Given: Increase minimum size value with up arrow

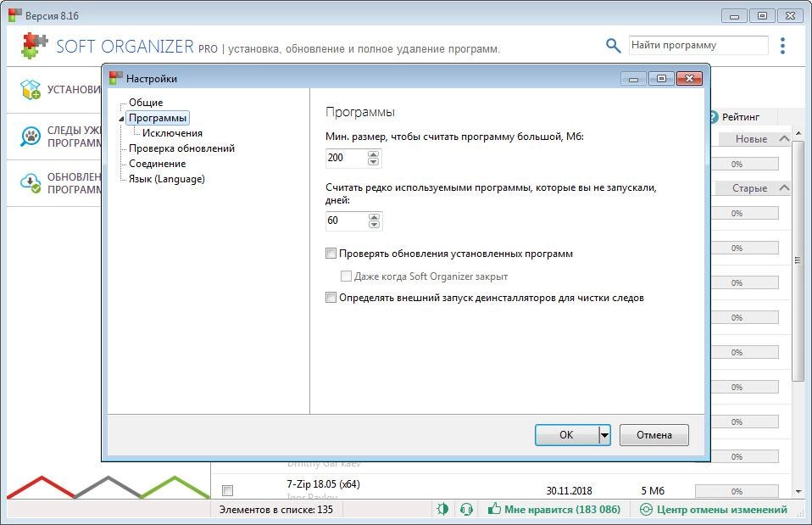Looking at the screenshot, I should 374,154.
